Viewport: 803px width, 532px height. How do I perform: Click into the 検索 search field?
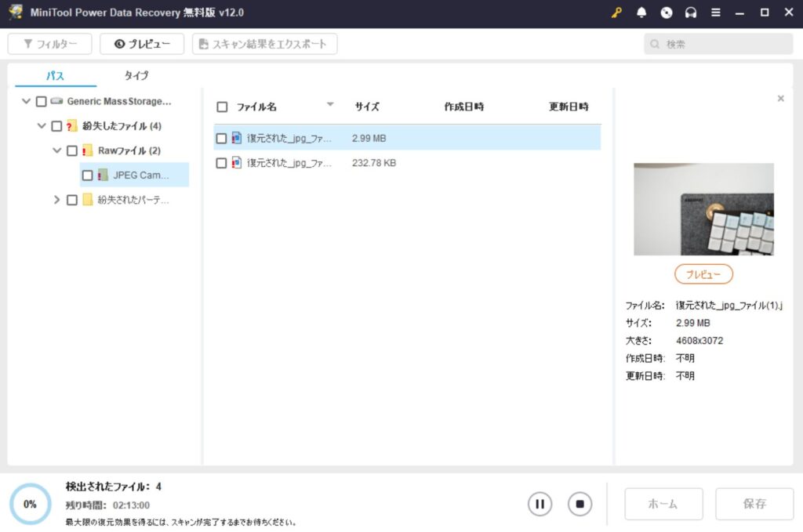[x=718, y=44]
